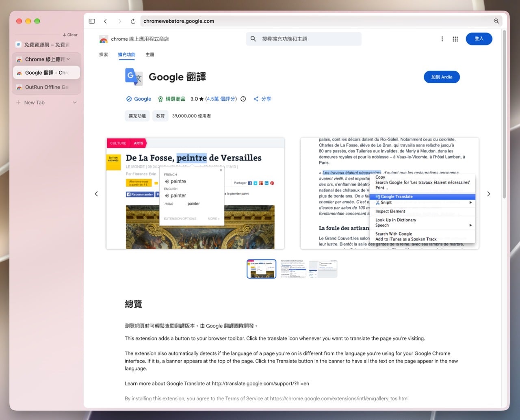Click the rating info circle icon
520x420 pixels.
click(243, 99)
